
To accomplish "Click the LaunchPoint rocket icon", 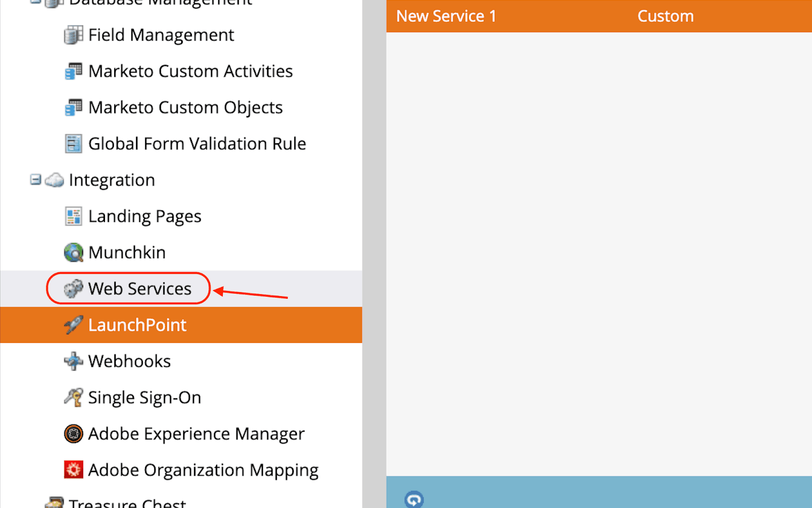I will point(73,325).
